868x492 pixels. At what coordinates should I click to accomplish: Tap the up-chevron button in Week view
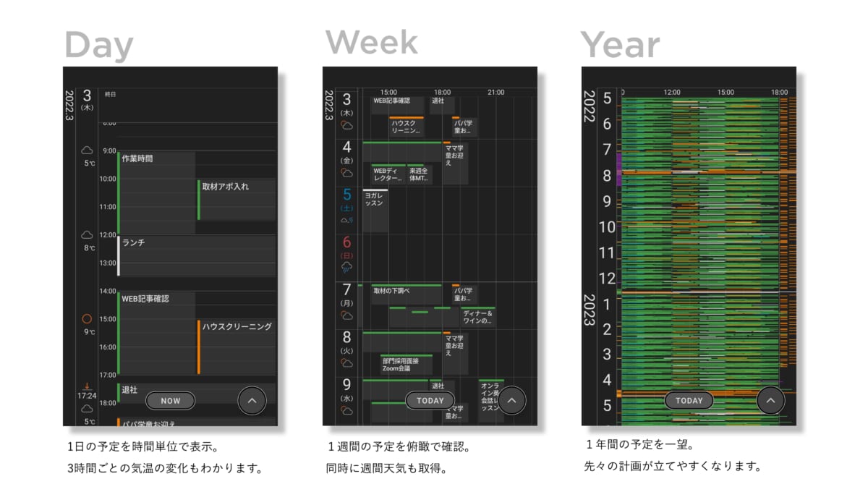click(x=511, y=400)
